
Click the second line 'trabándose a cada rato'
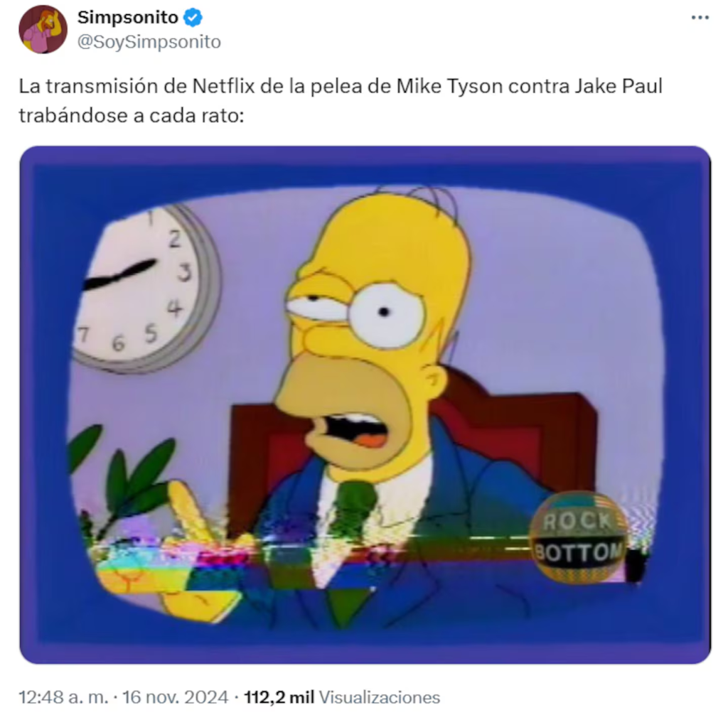pyautogui.click(x=132, y=116)
